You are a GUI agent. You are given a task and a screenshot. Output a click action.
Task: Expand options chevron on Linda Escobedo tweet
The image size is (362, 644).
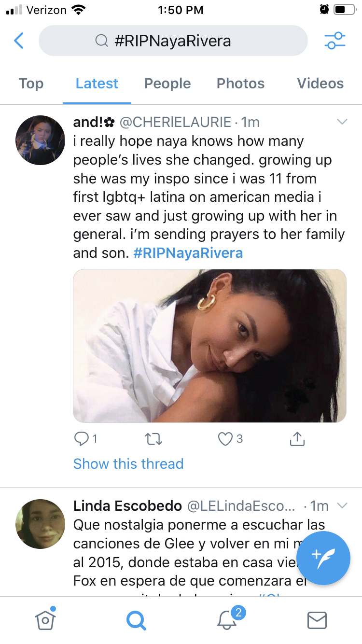[x=342, y=506]
